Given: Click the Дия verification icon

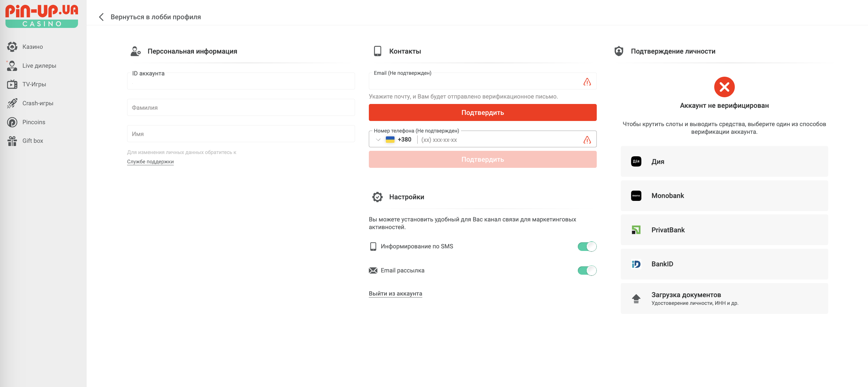Looking at the screenshot, I should click(x=636, y=161).
